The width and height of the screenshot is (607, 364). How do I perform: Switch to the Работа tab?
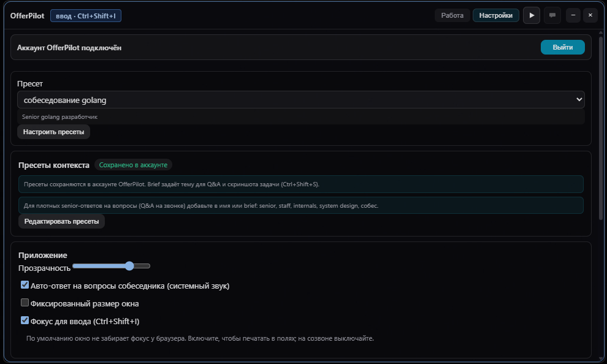pos(452,15)
